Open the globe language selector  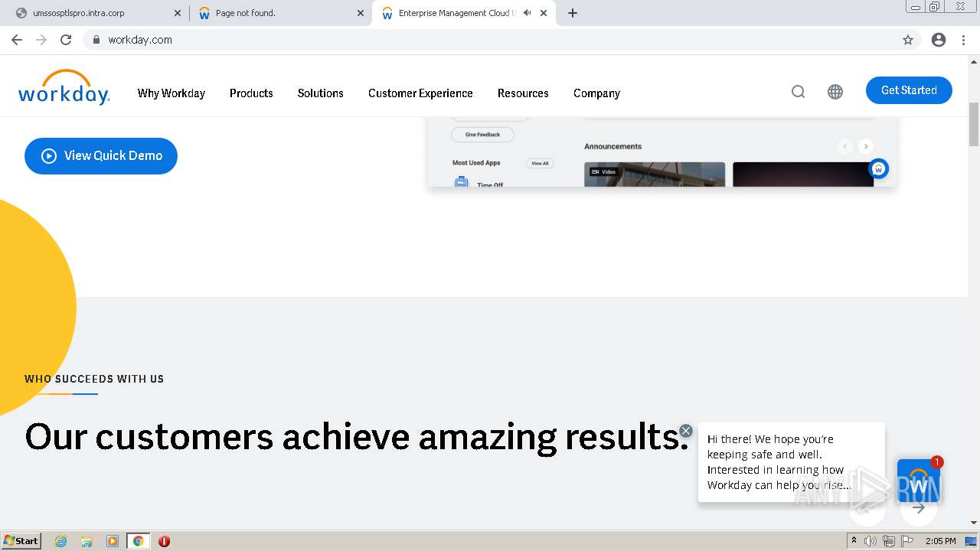pos(835,92)
